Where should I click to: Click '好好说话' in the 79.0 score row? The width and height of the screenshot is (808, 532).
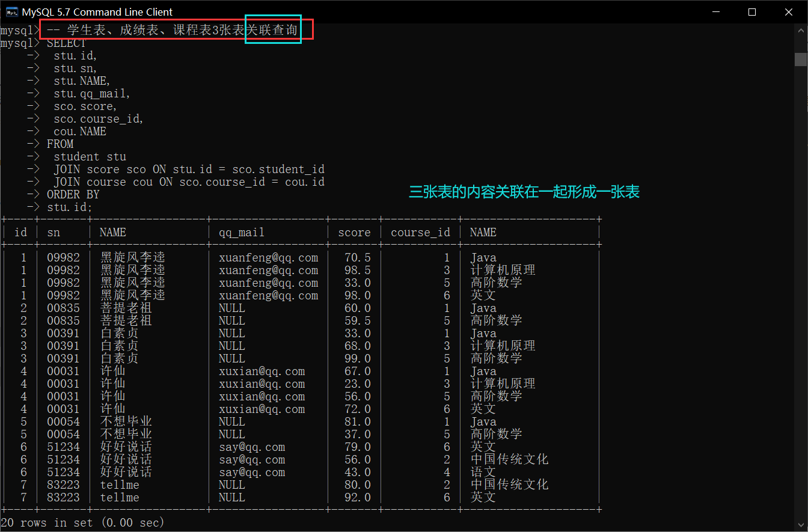pos(126,447)
